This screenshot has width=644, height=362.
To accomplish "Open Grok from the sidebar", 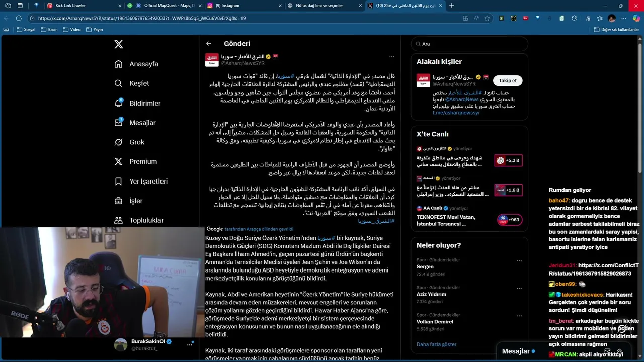I will 129,142.
